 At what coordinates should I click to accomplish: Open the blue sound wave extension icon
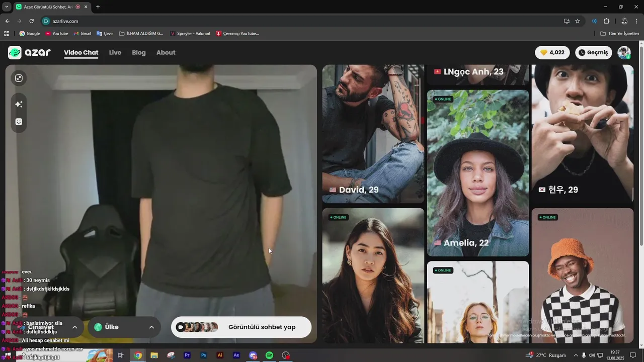pyautogui.click(x=594, y=21)
